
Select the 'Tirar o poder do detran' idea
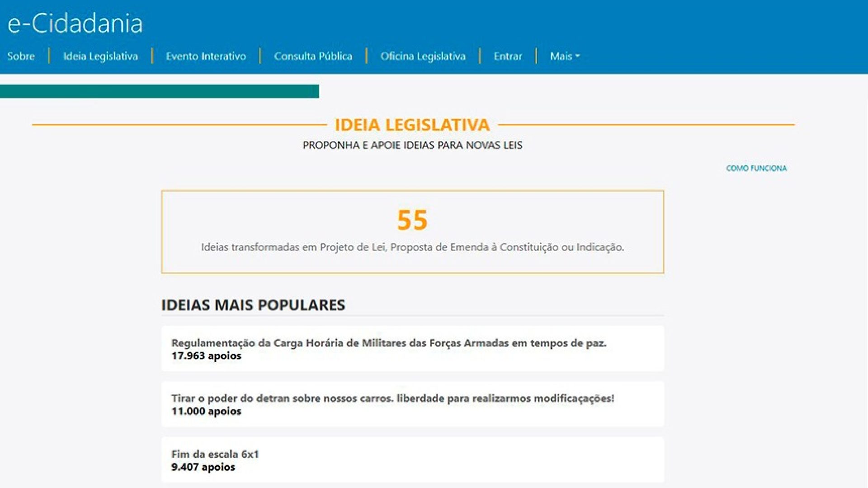(x=394, y=399)
